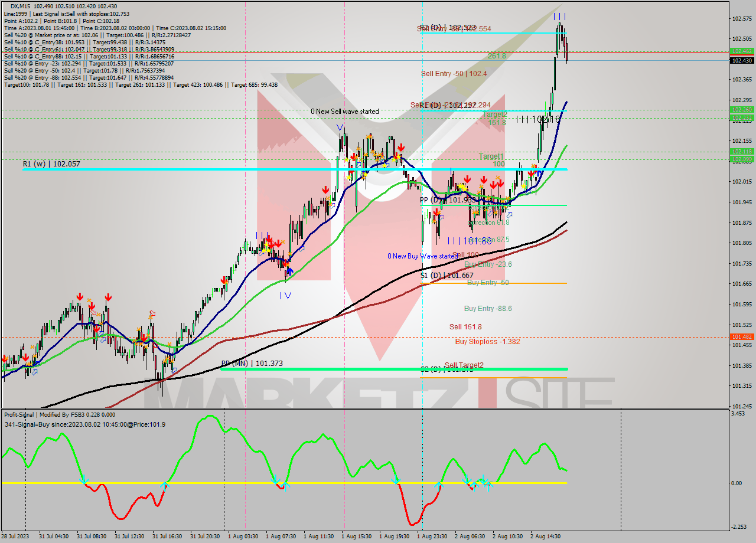Click the 101.735 price axis label

(742, 264)
